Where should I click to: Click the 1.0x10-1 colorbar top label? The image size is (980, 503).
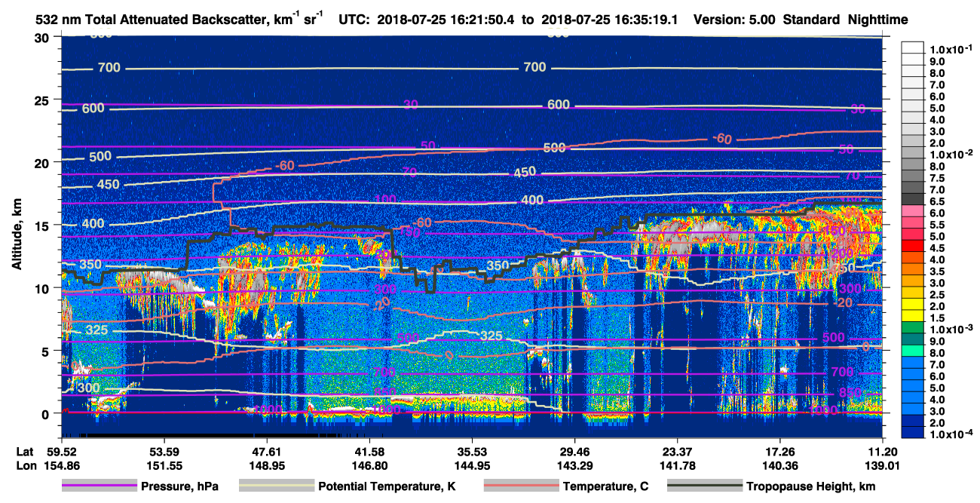tap(950, 49)
